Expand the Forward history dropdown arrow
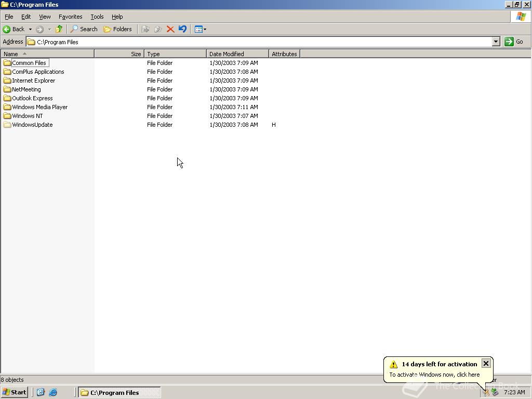The width and height of the screenshot is (532, 399). pos(49,29)
